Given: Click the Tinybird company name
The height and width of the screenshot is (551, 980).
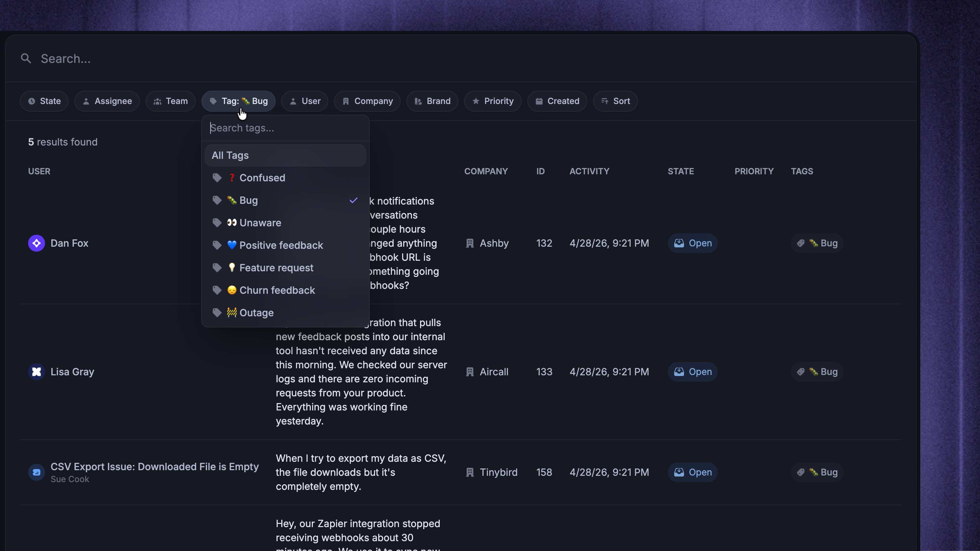Looking at the screenshot, I should coord(498,472).
